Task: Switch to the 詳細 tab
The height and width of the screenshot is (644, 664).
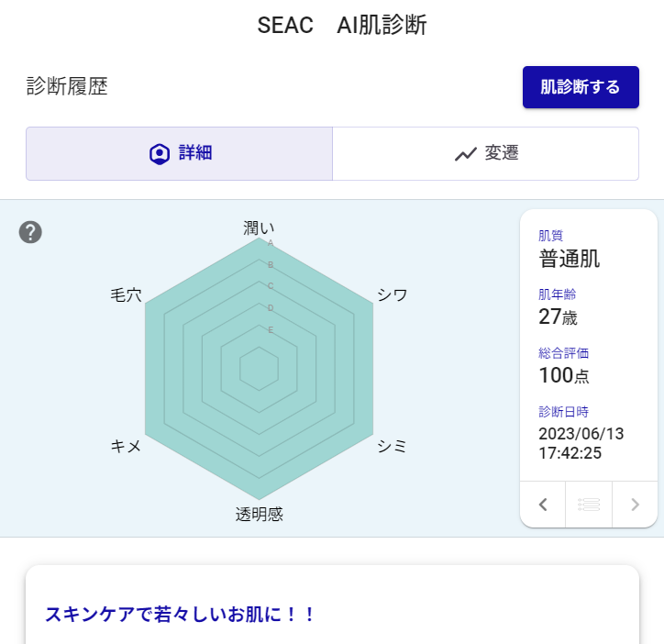Action: tap(180, 153)
